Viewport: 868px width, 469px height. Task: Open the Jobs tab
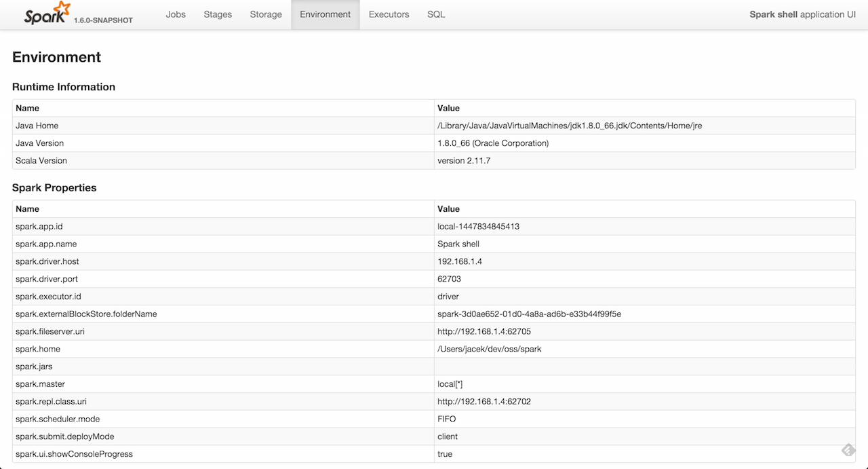tap(176, 14)
